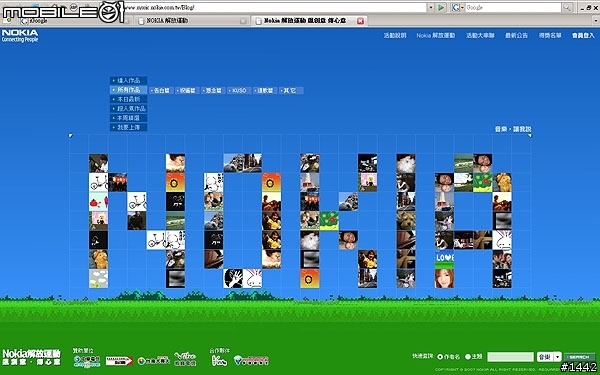The image size is (600, 375).
Task: Click the green SEARCH button
Action: pyautogui.click(x=579, y=357)
